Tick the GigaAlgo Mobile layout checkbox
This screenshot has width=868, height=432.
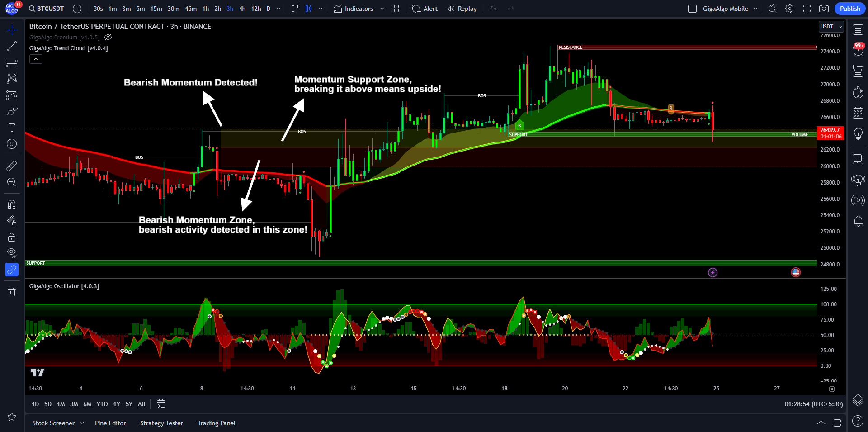point(692,9)
